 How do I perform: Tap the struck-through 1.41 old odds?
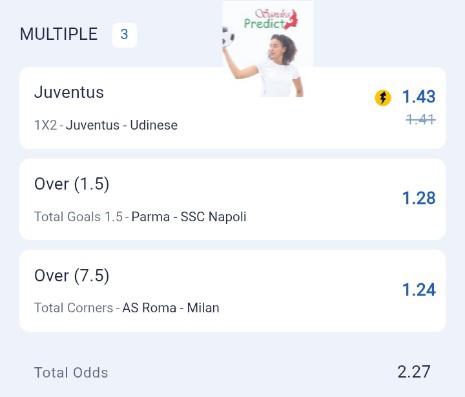[x=421, y=119]
